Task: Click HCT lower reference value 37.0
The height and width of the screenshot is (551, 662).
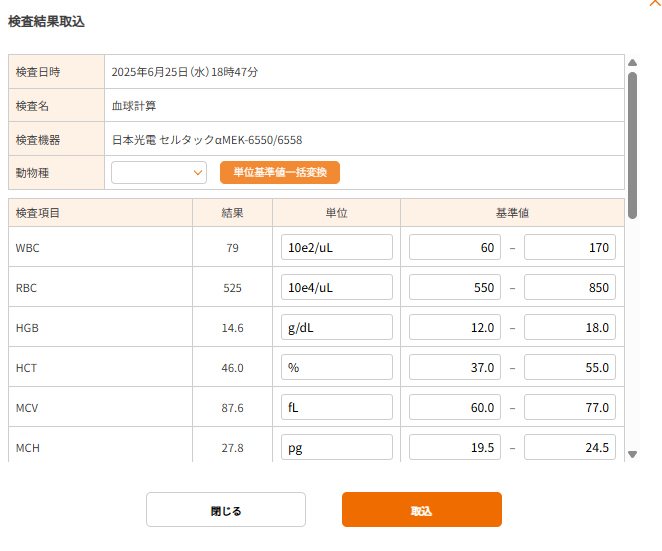Action: tap(455, 367)
